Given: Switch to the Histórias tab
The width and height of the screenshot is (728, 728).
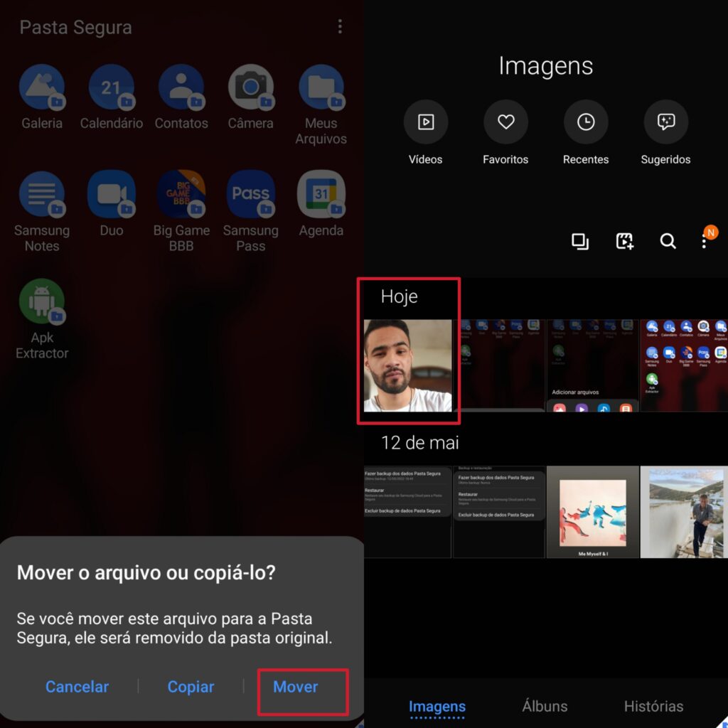Looking at the screenshot, I should [653, 706].
